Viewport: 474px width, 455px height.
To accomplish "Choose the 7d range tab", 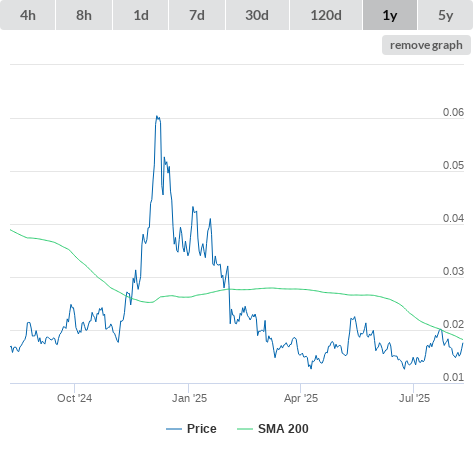I will click(197, 15).
